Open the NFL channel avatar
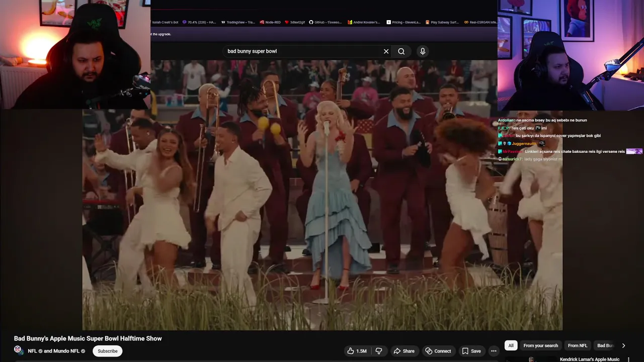 19,350
